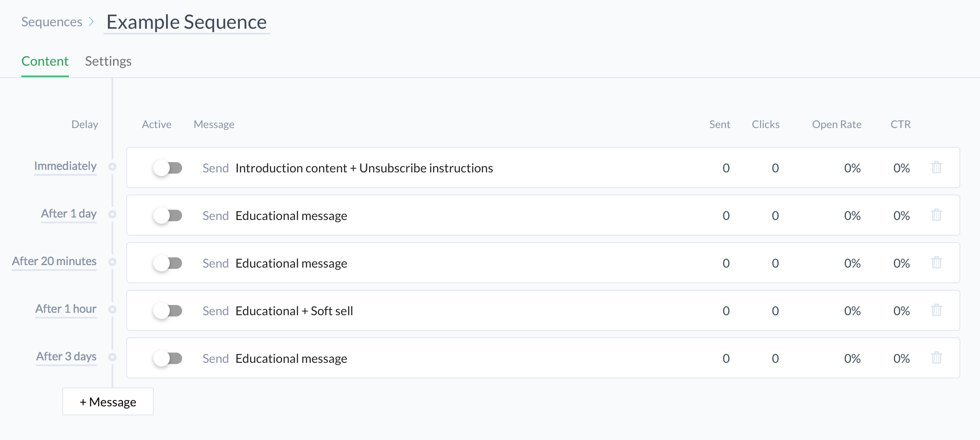980x440 pixels.
Task: Activate the Introduction content message toggle
Action: tap(168, 168)
